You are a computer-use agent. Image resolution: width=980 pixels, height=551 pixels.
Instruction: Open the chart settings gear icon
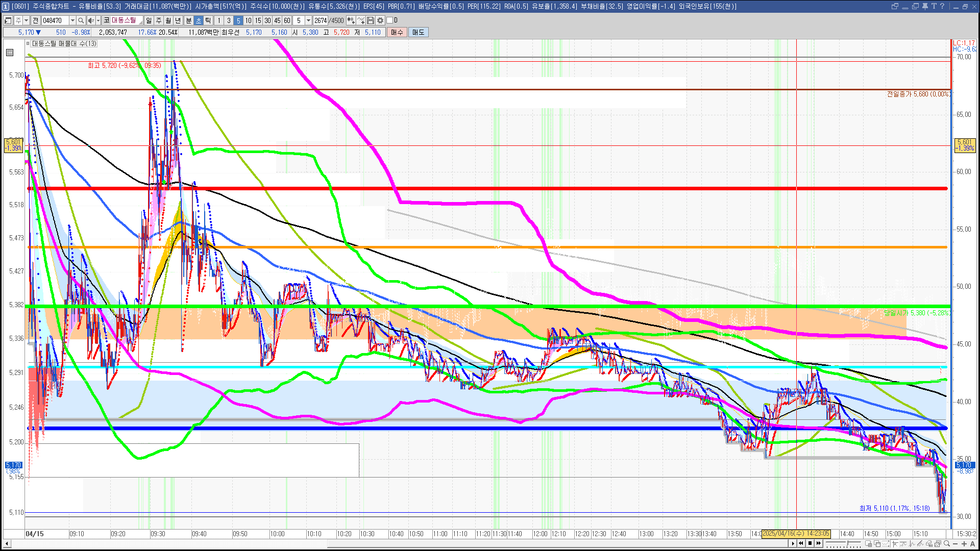[x=380, y=20]
